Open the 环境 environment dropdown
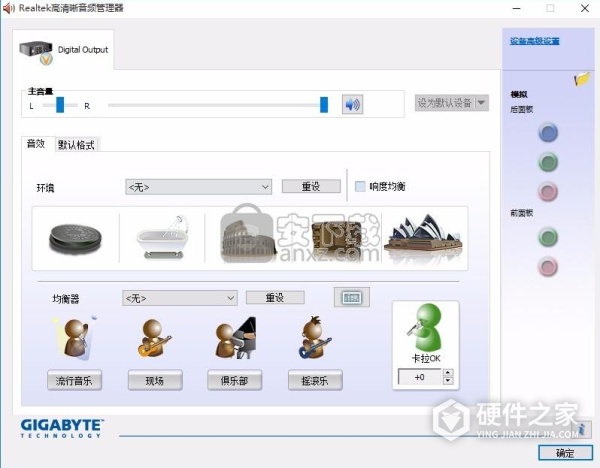The image size is (600, 468). coord(199,187)
